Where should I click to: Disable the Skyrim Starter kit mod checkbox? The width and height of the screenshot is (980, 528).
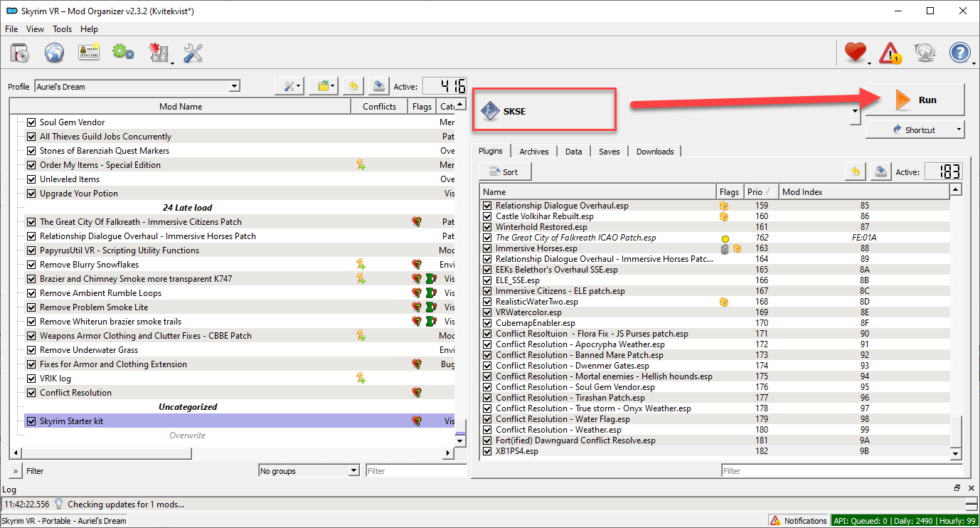pyautogui.click(x=31, y=421)
